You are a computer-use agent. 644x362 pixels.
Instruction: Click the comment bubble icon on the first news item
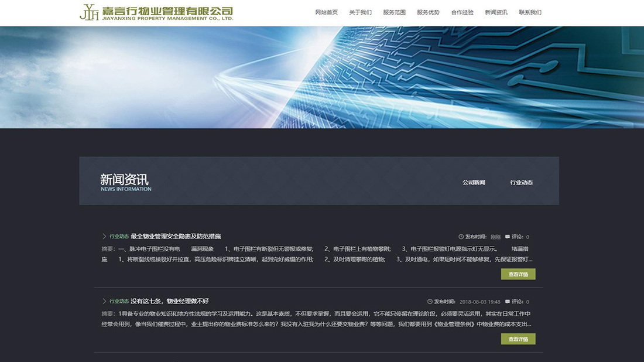pyautogui.click(x=508, y=237)
